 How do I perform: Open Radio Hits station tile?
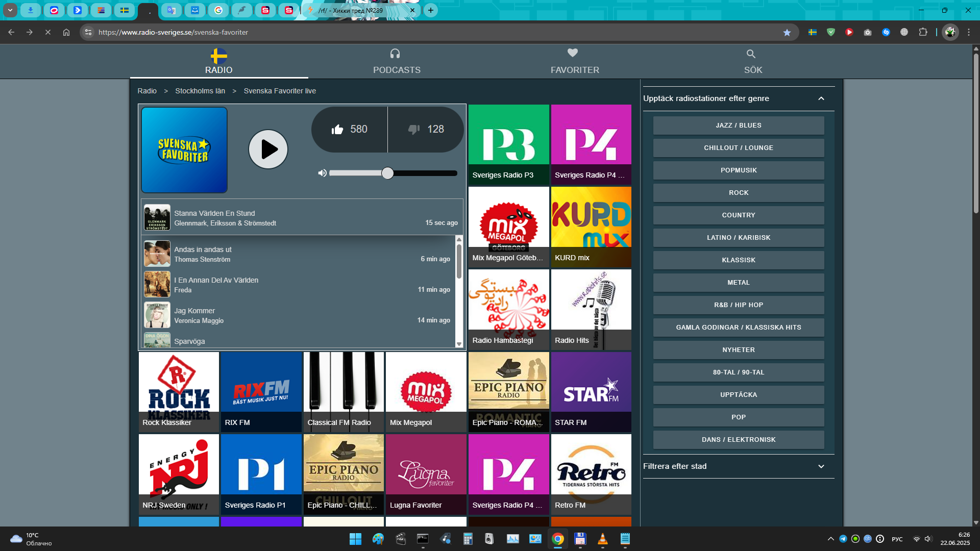(591, 310)
